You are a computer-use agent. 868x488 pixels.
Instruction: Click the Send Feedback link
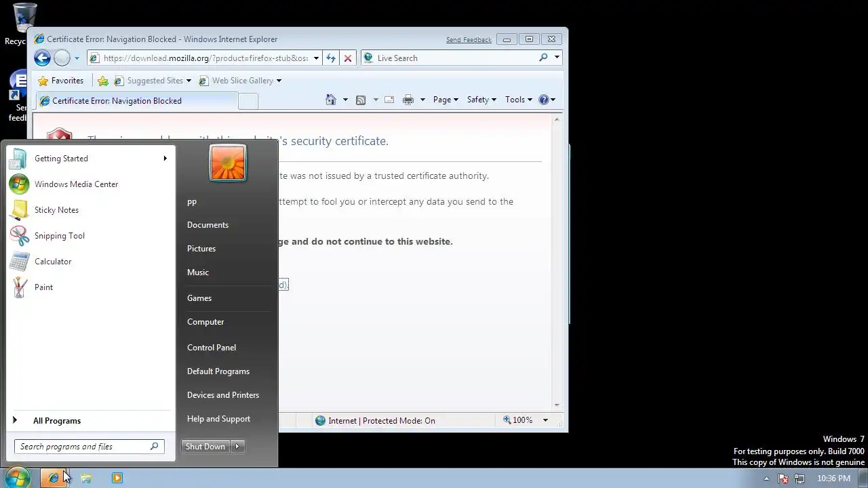pos(469,40)
